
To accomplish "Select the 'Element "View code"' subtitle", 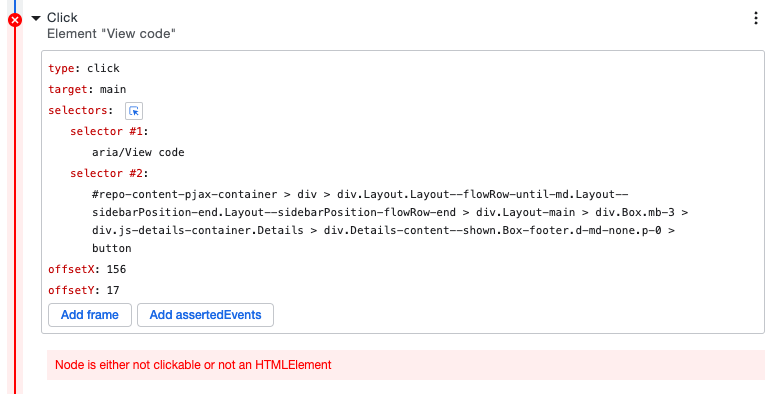I will [111, 34].
